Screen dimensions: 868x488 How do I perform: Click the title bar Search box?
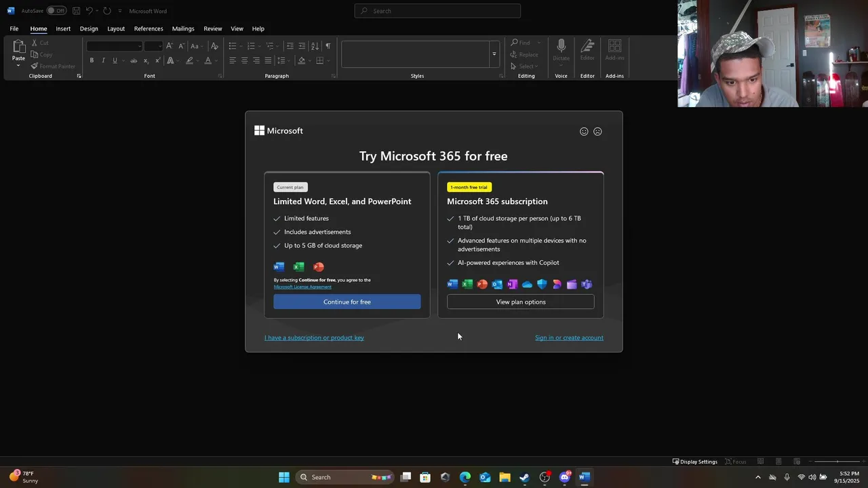coord(437,11)
